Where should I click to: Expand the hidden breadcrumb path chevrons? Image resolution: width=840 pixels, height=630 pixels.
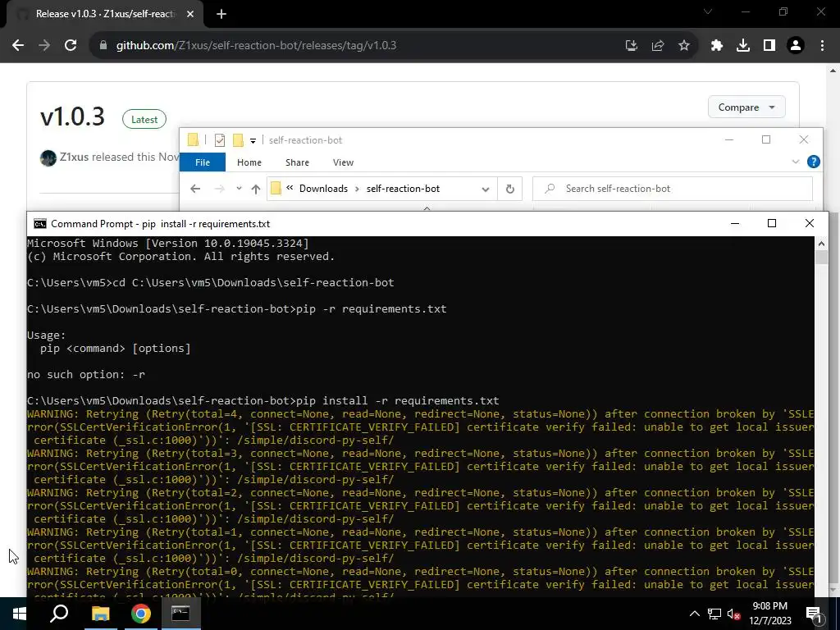pos(290,188)
